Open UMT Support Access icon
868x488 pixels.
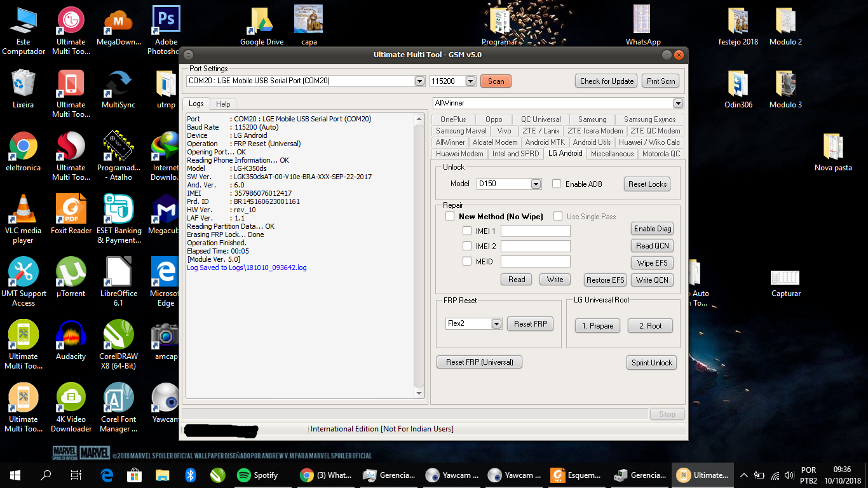pyautogui.click(x=24, y=282)
